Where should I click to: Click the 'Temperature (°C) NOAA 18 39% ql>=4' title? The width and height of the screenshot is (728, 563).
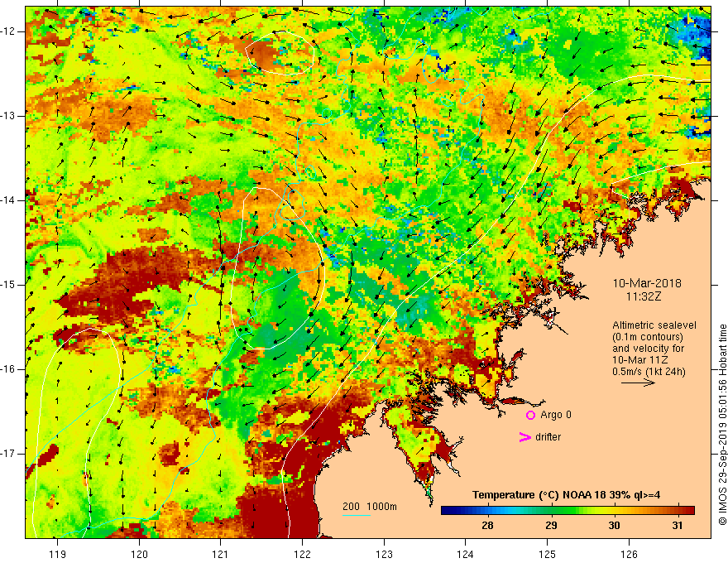click(566, 495)
